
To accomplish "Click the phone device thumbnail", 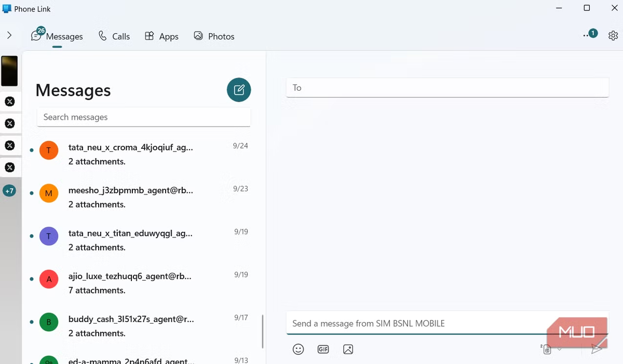I will click(x=9, y=71).
